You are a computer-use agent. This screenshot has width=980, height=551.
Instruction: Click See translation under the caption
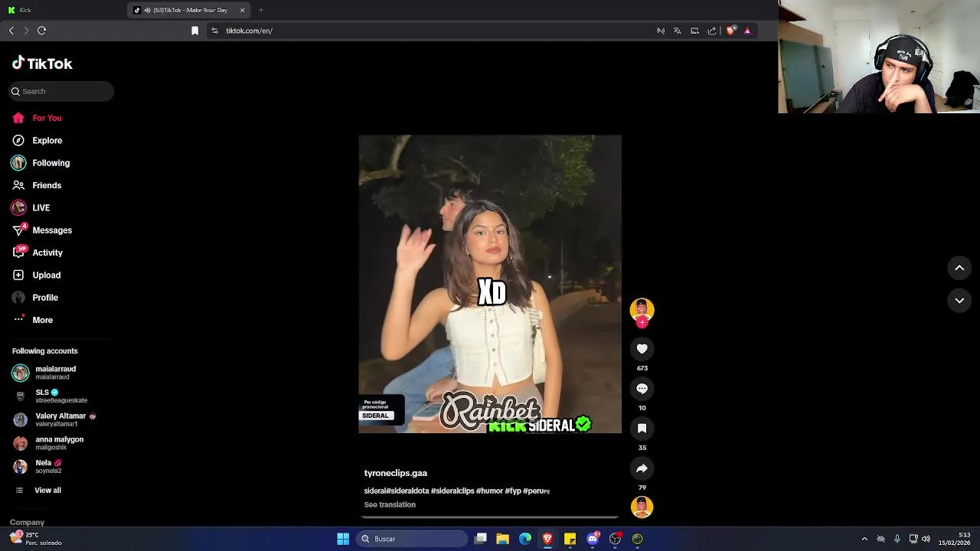(390, 504)
